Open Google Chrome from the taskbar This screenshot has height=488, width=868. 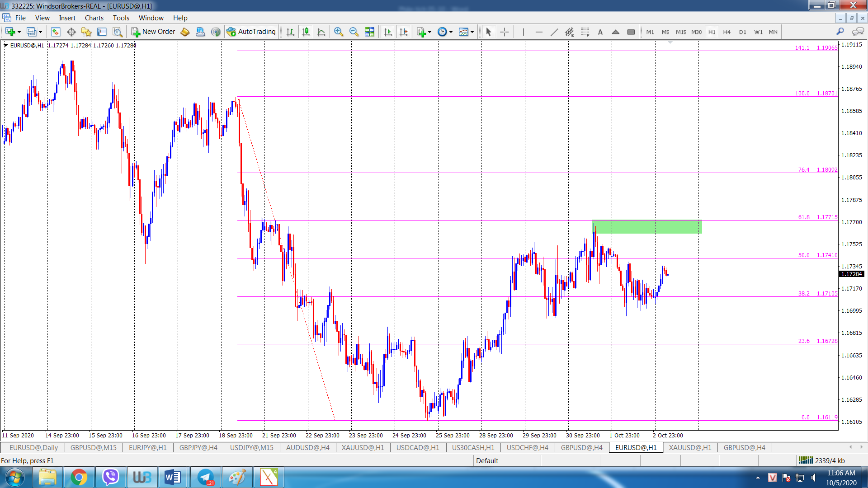[x=79, y=477]
